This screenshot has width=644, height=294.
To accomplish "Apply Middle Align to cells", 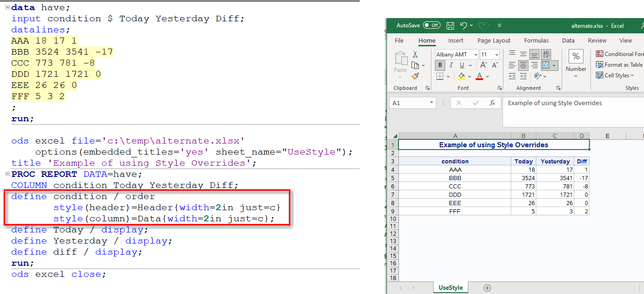I will [523, 55].
